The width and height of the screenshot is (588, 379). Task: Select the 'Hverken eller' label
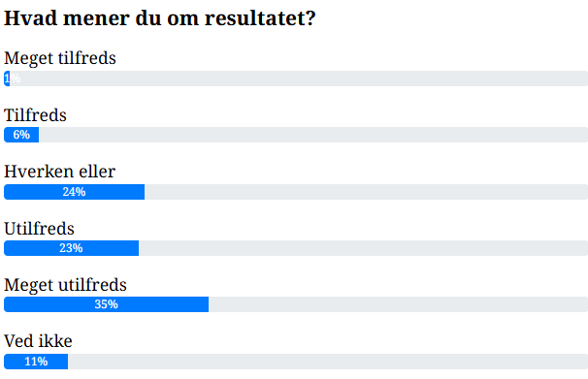point(59,172)
